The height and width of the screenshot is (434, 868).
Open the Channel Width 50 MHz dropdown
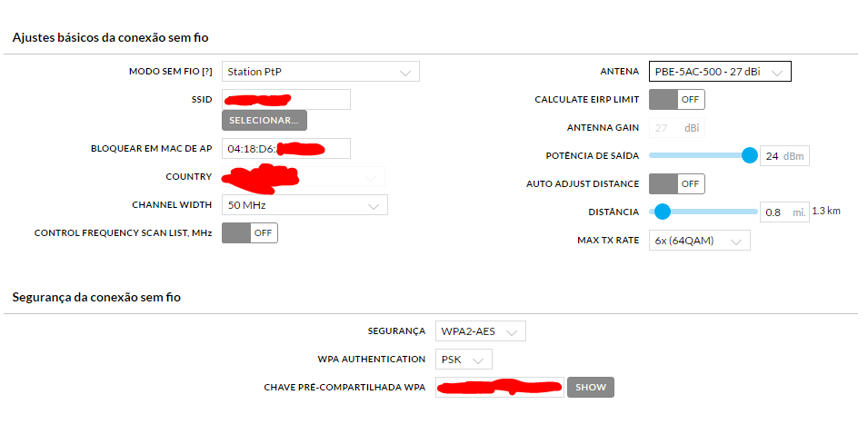click(304, 205)
